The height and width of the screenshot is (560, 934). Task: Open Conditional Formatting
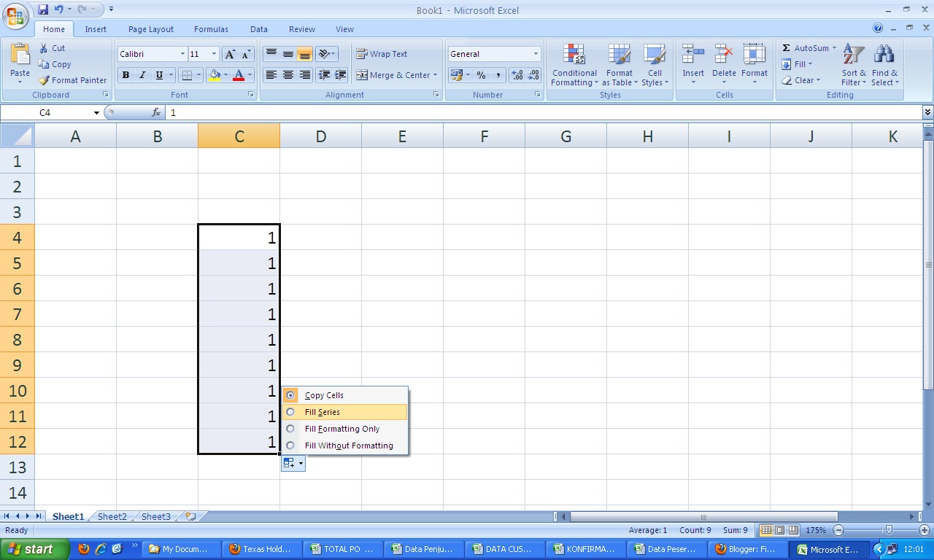(574, 66)
